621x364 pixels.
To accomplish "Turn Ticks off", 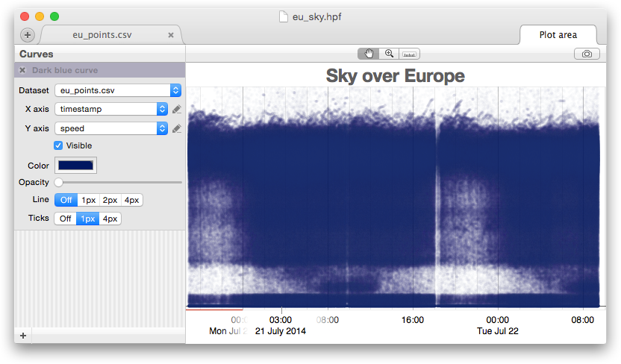I will (66, 219).
